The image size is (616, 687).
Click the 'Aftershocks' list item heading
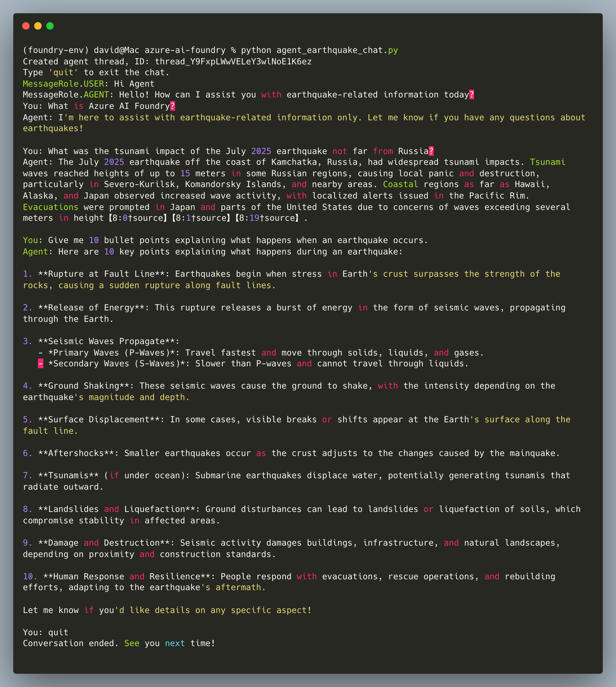coord(76,453)
